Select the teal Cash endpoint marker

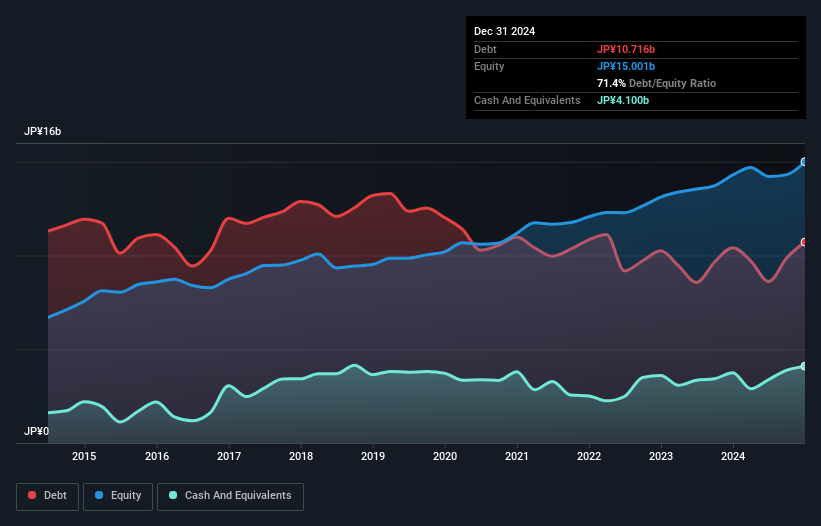coord(804,366)
